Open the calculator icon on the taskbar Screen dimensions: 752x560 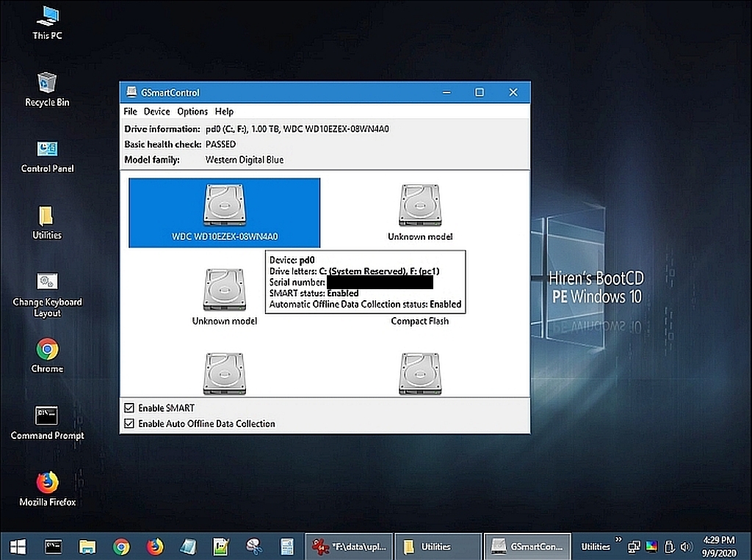click(x=287, y=547)
